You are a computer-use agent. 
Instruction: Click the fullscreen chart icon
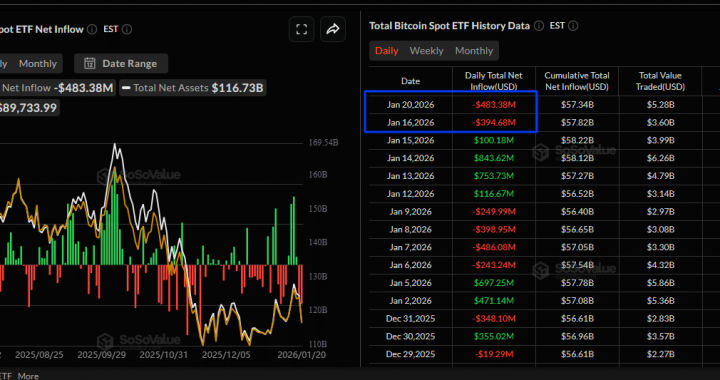301,29
